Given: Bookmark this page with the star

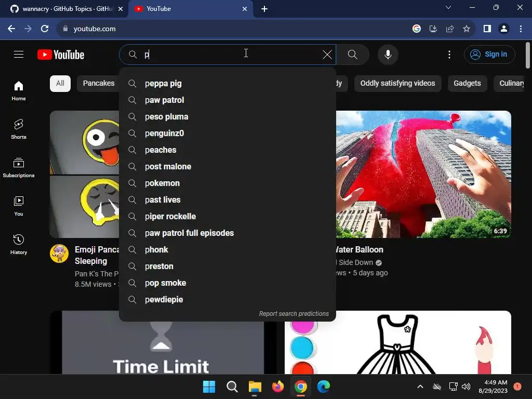Looking at the screenshot, I should tap(467, 29).
